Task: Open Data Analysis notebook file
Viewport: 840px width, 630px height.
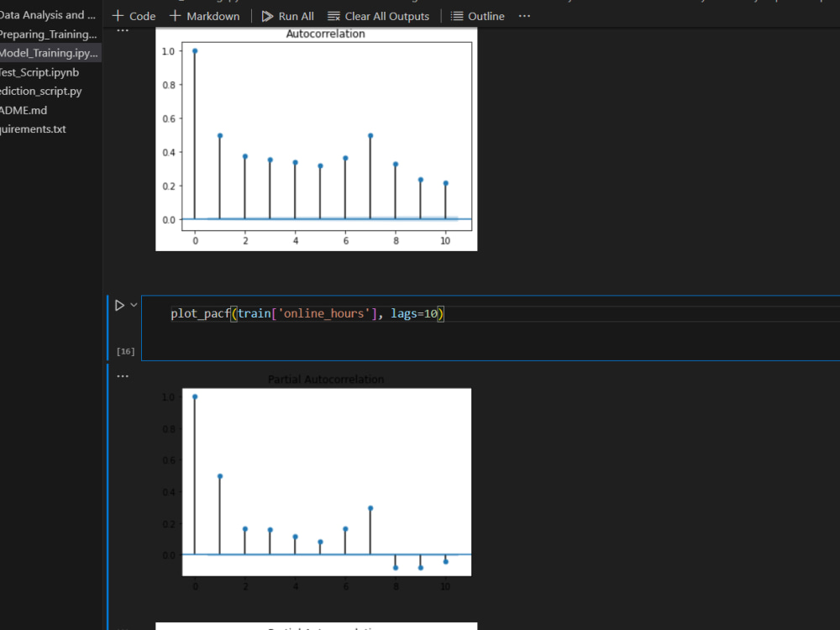Action: 48,15
